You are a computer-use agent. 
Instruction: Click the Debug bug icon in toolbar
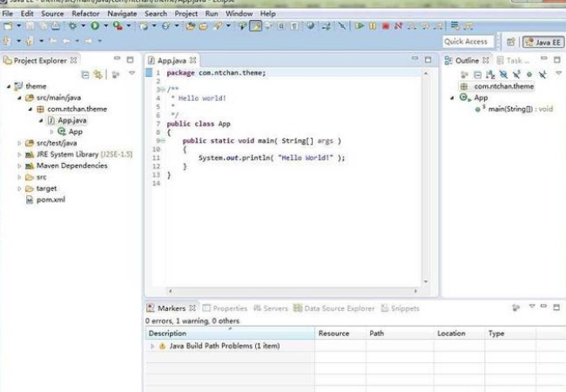(73, 26)
